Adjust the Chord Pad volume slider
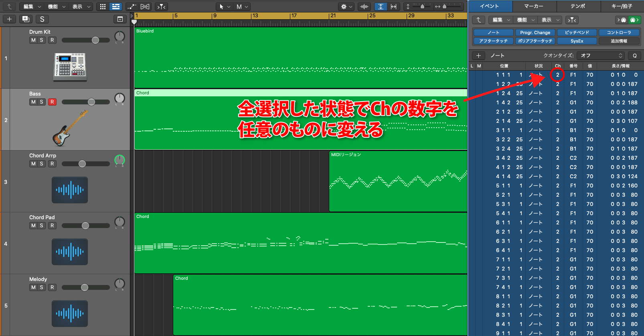Image resolution: width=644 pixels, height=336 pixels. tap(85, 226)
